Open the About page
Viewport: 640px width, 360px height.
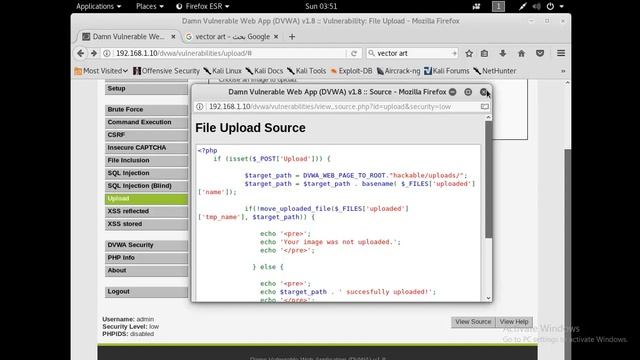(x=146, y=271)
